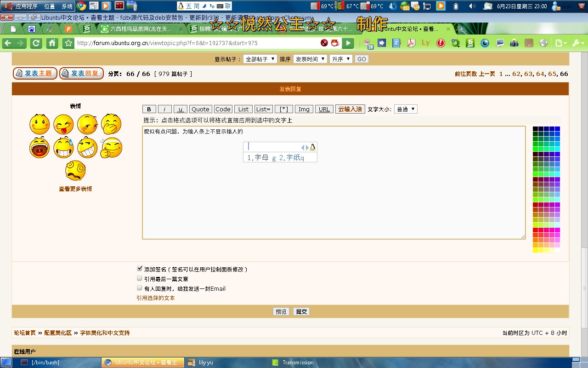Pick the bright red color swatch
The height and width of the screenshot is (368, 588).
click(536, 230)
